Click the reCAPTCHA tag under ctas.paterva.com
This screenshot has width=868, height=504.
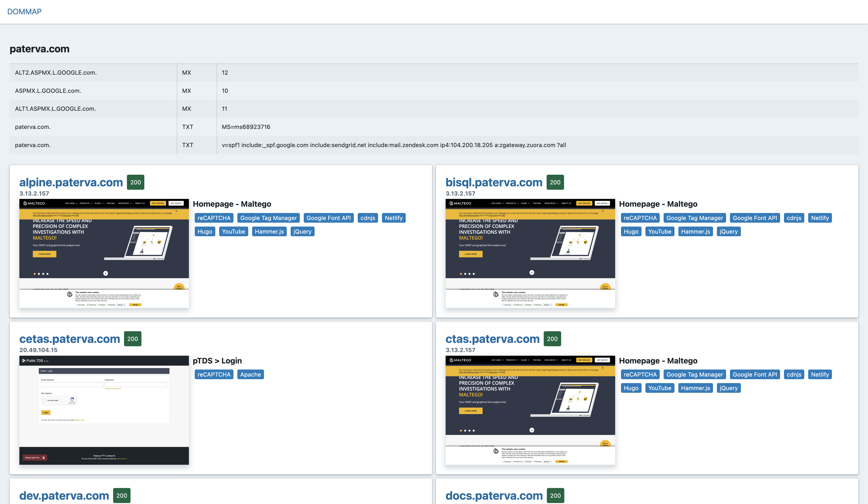pos(640,374)
